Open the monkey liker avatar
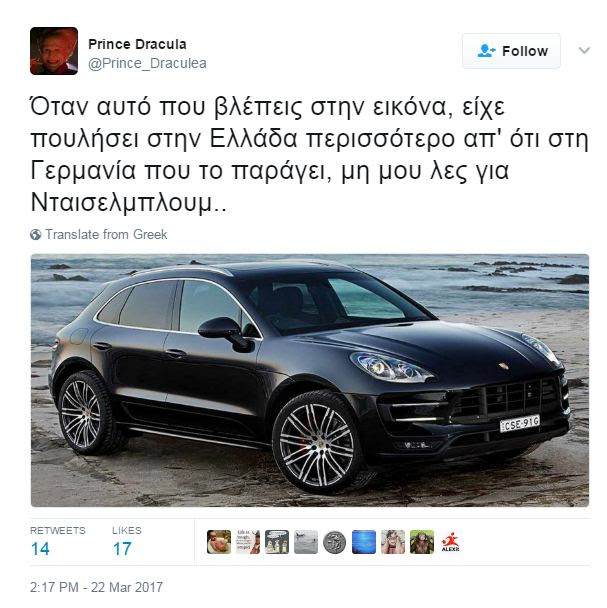The height and width of the screenshot is (608, 607). click(422, 542)
